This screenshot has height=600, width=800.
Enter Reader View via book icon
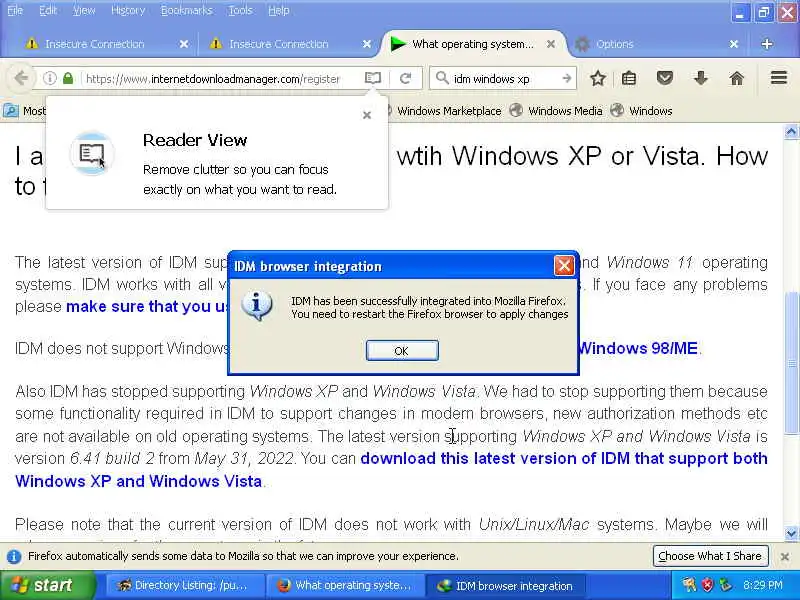point(373,78)
